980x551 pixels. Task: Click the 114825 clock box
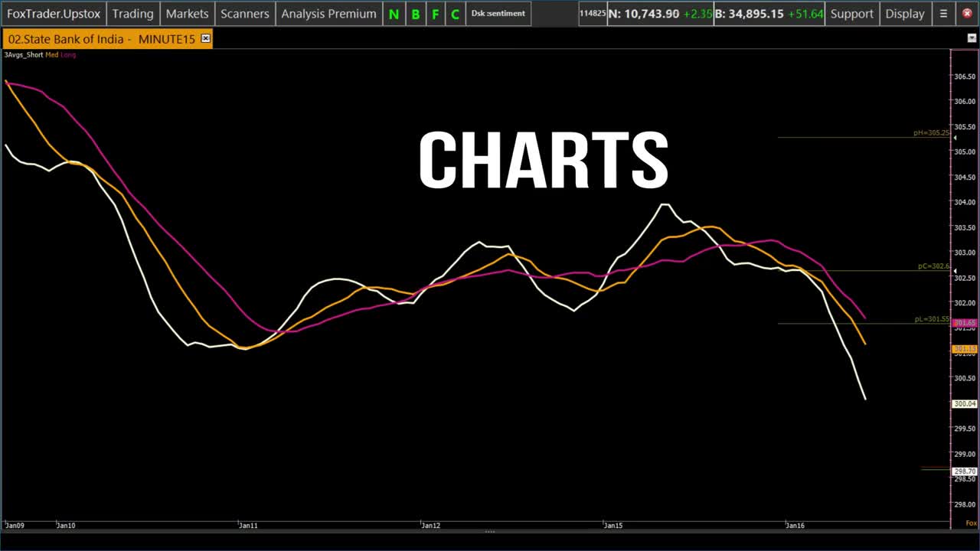(x=593, y=14)
